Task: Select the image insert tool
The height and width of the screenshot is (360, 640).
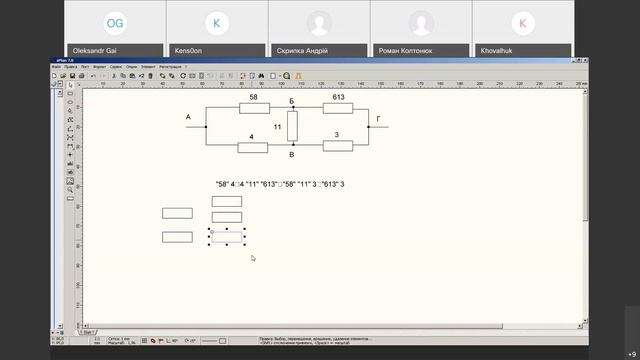Action: click(70, 181)
